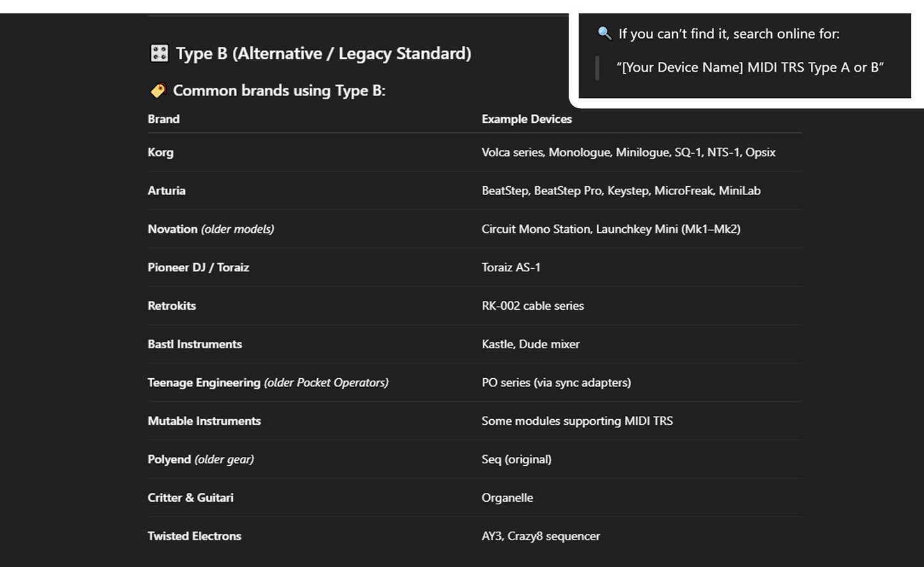Click Bastl Instruments in the Brand column
Image resolution: width=924 pixels, height=567 pixels.
pyautogui.click(x=194, y=344)
